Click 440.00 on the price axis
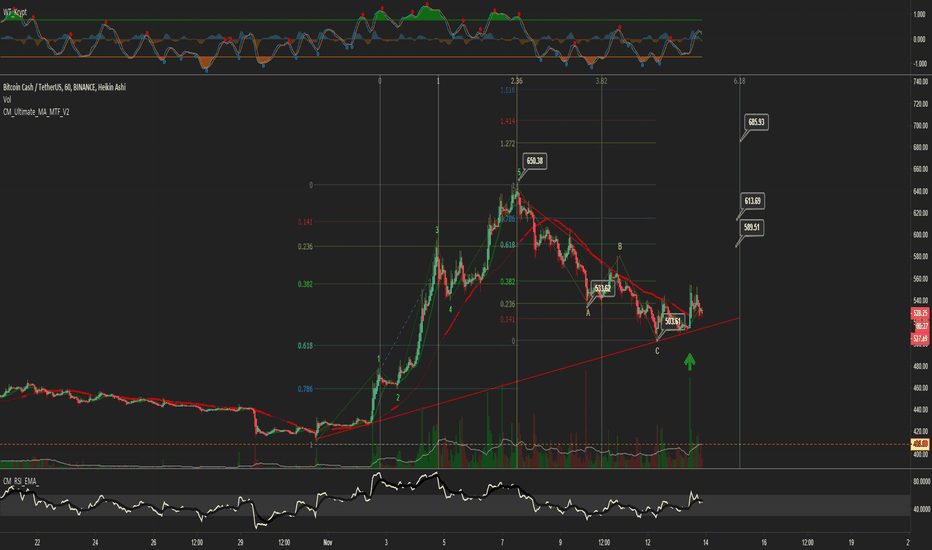The image size is (932, 550). [x=920, y=410]
